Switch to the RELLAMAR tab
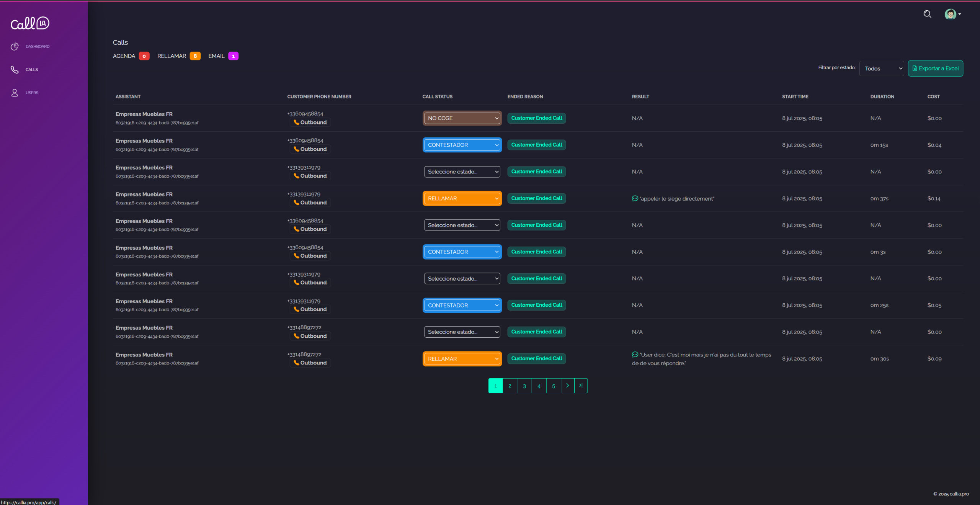The image size is (980, 505). coord(171,56)
